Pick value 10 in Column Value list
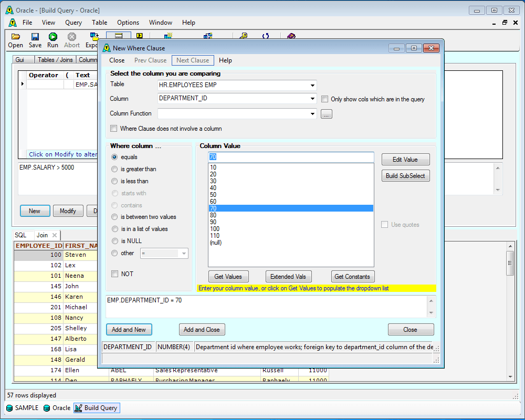The width and height of the screenshot is (525, 420). (291, 167)
